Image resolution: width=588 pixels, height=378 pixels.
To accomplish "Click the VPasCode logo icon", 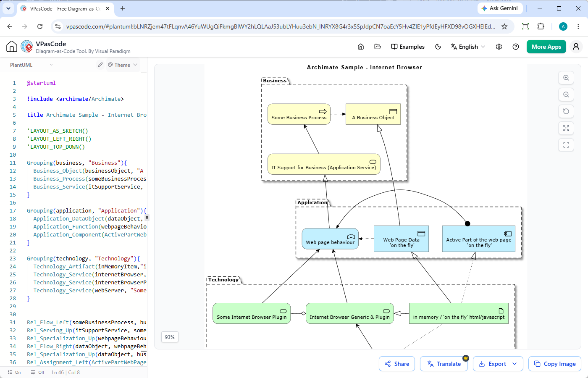I will (x=27, y=47).
